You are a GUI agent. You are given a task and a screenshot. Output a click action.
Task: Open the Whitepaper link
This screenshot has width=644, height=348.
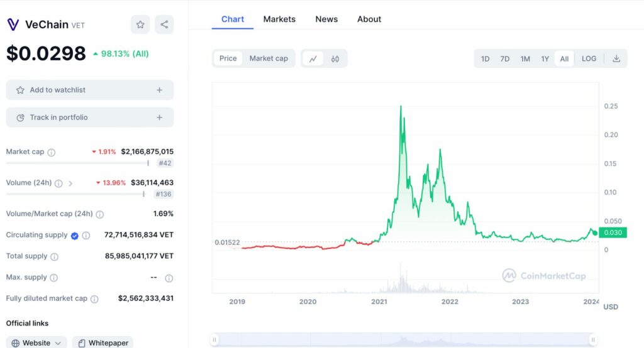[103, 343]
